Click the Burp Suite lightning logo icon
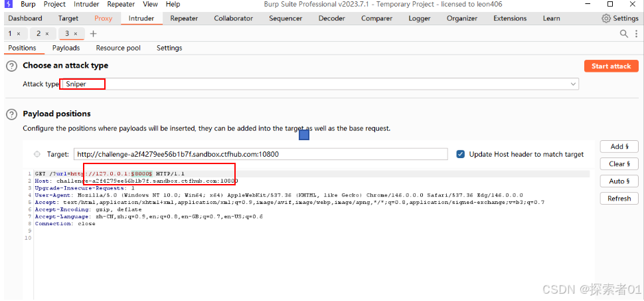This screenshot has width=644, height=301. coord(8,4)
